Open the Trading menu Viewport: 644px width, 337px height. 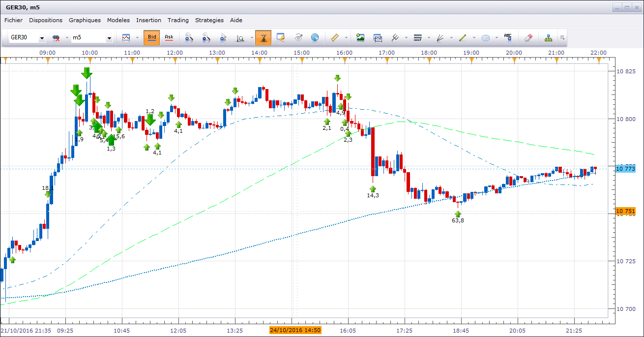178,20
